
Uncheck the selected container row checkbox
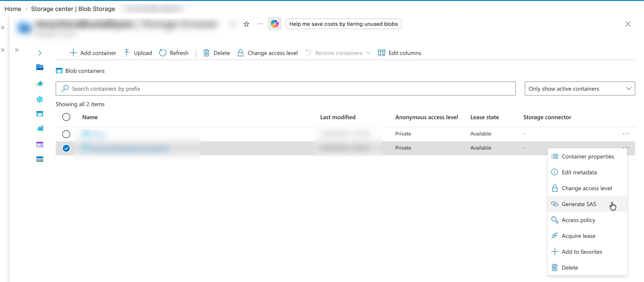pyautogui.click(x=66, y=148)
